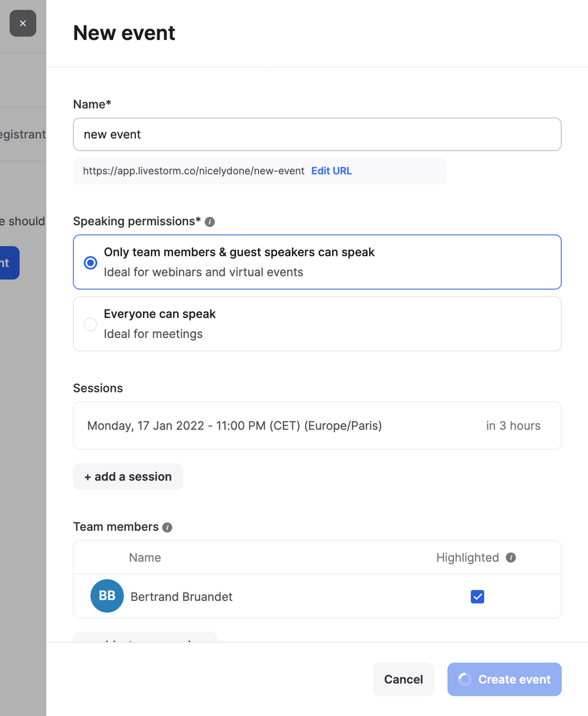The image size is (588, 716).
Task: View the Highlighted column info tooltip
Action: [510, 558]
